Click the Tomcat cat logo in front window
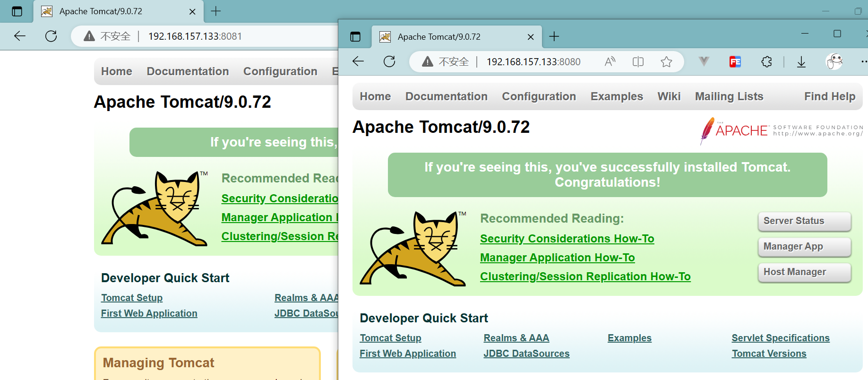This screenshot has width=868, height=380. coord(413,249)
